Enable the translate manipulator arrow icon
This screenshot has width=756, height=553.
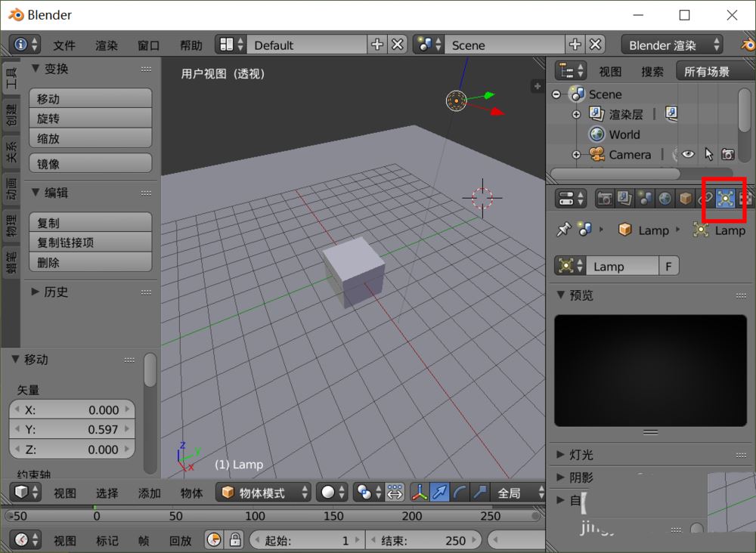[439, 492]
